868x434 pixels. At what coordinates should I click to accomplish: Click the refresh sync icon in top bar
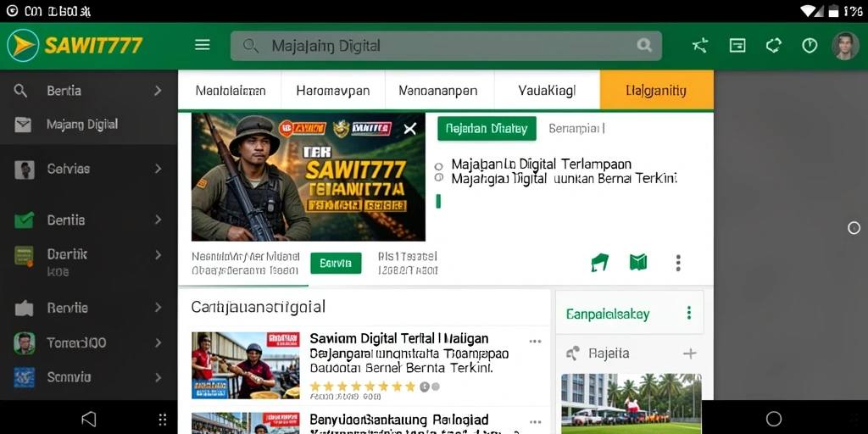774,46
